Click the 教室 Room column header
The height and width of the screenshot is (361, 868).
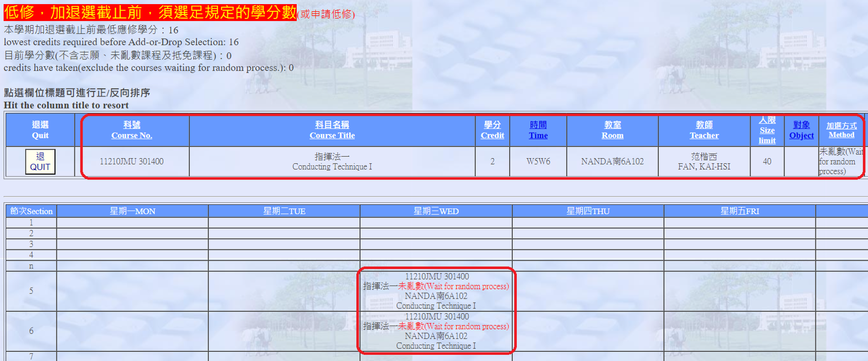tap(613, 131)
